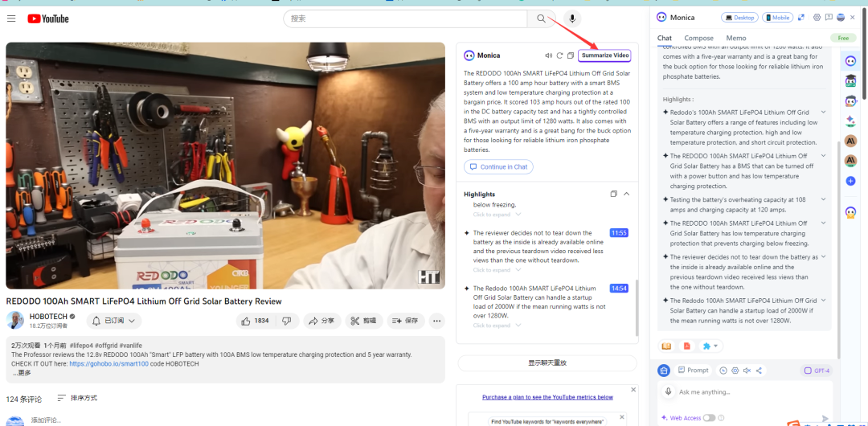Open the YouTube hamburger guide menu
The image size is (868, 426).
(11, 18)
